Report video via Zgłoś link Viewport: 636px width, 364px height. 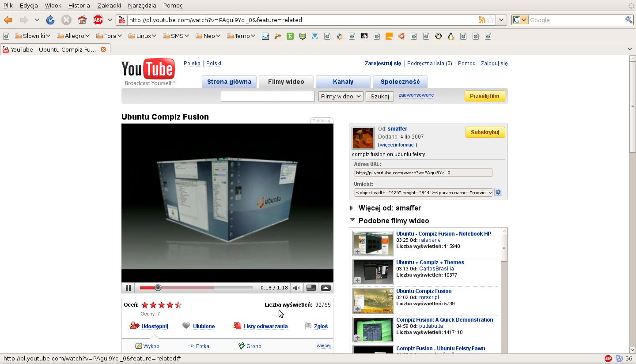321,326
